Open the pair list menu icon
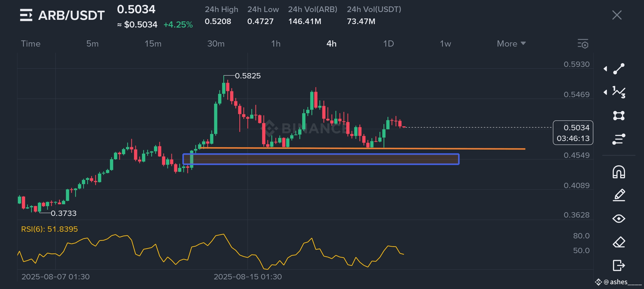 (26, 15)
